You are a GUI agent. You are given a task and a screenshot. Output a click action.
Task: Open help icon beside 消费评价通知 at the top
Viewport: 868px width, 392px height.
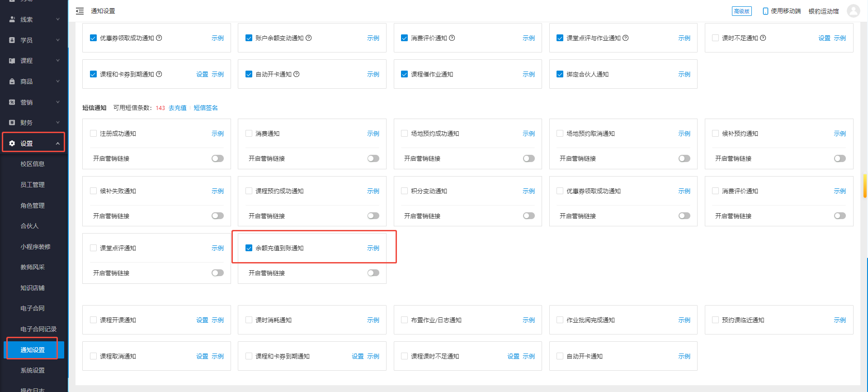click(452, 38)
